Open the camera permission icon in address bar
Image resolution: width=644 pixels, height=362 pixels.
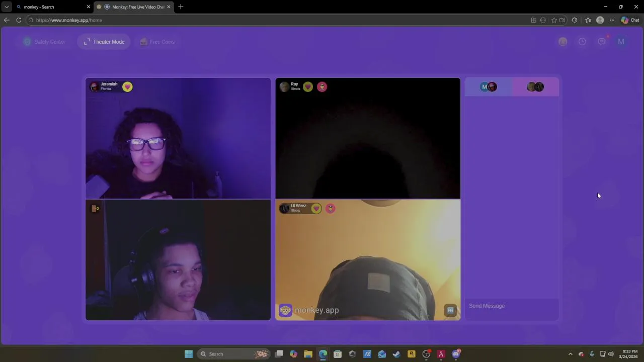(562, 20)
